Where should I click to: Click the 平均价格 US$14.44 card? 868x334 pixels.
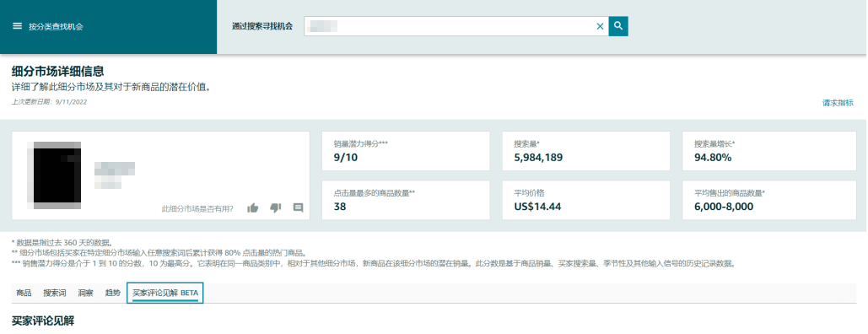pyautogui.click(x=586, y=200)
